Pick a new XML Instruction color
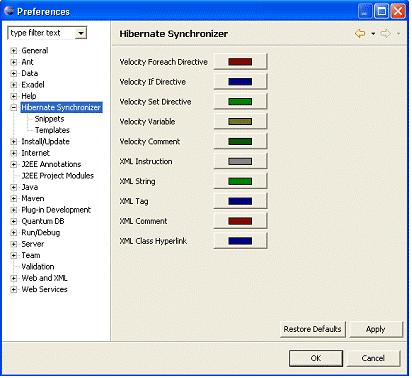Screen dimensions: 412x378 [240, 161]
